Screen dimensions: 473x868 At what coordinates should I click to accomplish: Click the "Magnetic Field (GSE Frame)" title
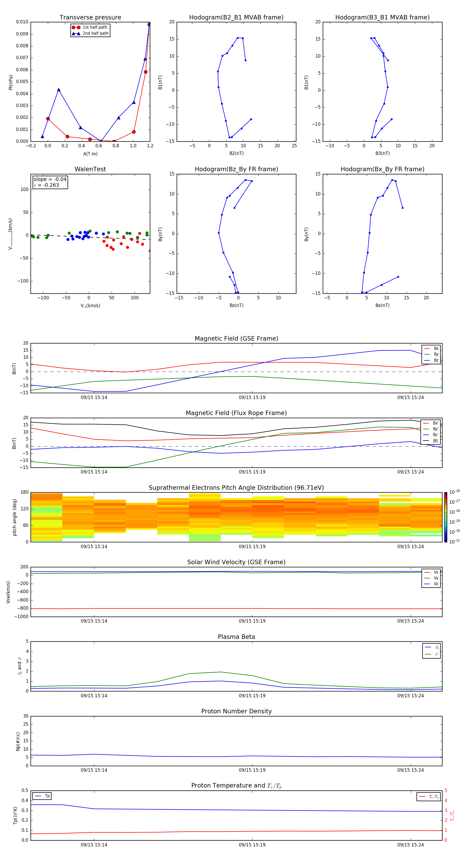point(236,339)
